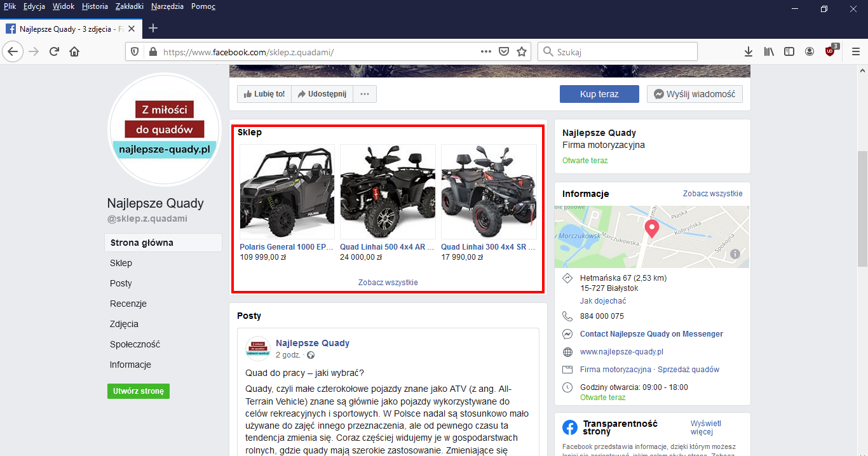868x456 pixels.
Task: Open a new browser tab
Action: pos(153,28)
